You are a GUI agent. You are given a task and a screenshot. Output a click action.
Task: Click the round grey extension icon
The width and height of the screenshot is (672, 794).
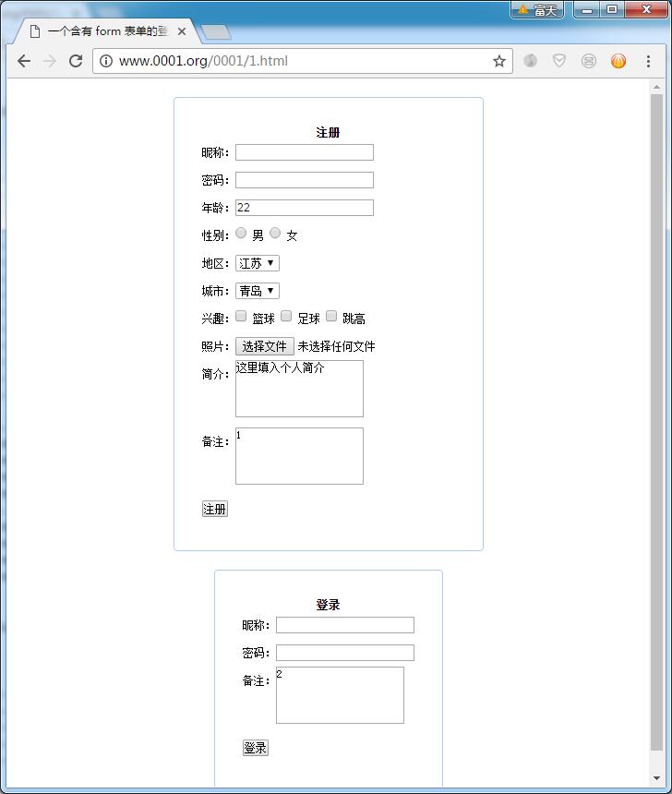pyautogui.click(x=588, y=61)
